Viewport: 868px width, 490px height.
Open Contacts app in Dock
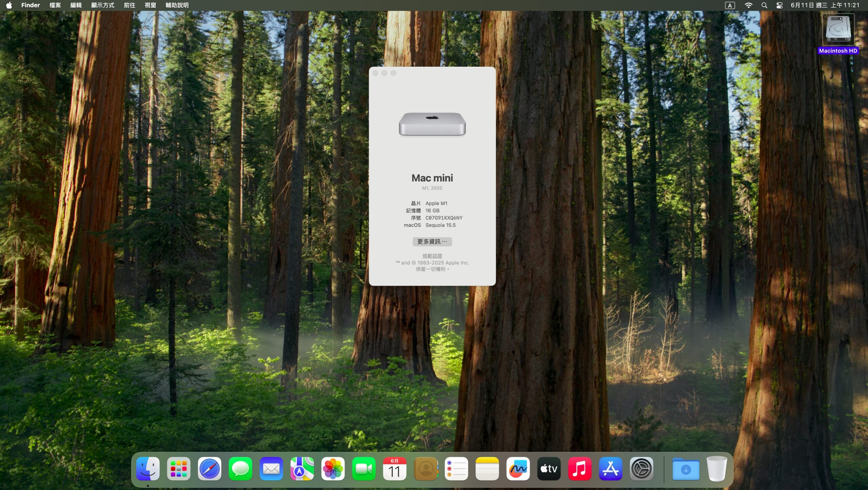coord(426,469)
